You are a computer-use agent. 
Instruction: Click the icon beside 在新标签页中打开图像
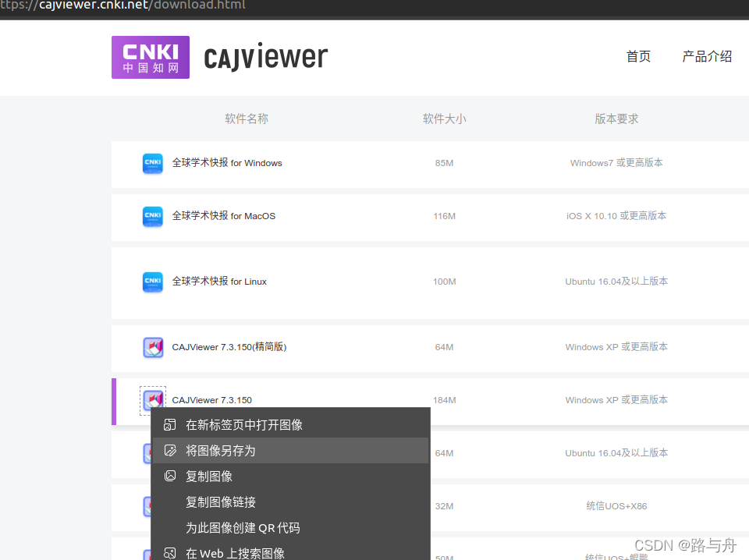170,425
